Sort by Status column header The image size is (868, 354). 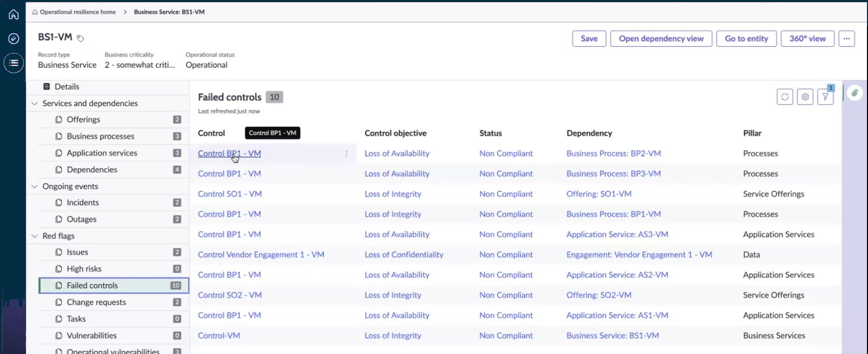(x=490, y=133)
